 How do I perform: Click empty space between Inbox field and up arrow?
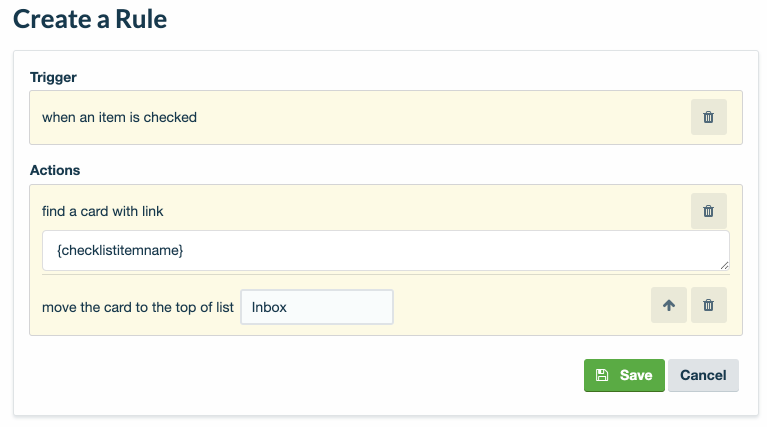tap(520, 307)
